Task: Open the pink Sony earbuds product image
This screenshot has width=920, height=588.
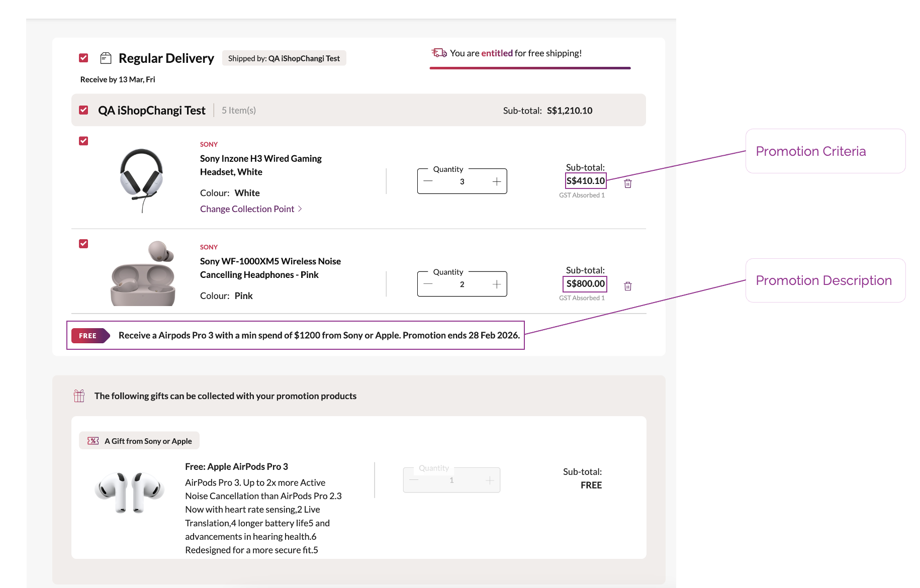Action: click(143, 274)
